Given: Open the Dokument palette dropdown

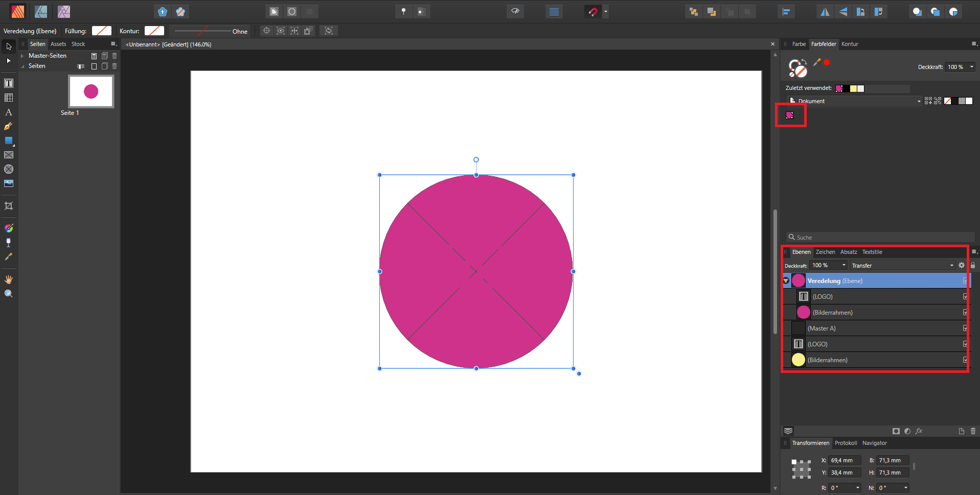Looking at the screenshot, I should point(854,101).
